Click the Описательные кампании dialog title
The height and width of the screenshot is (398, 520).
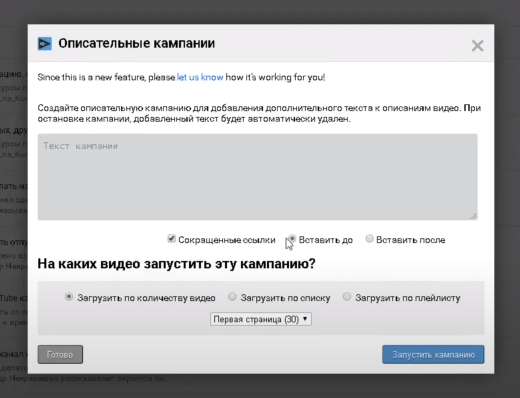[x=137, y=44]
